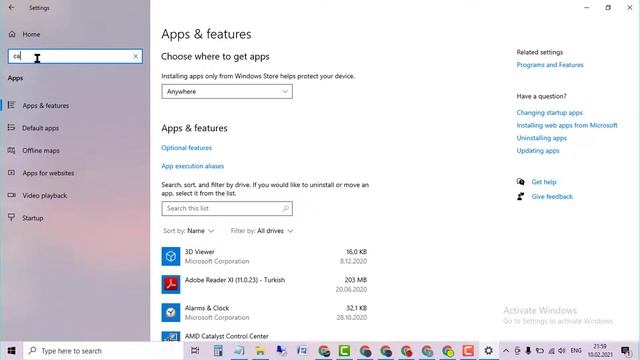Open Task View from the taskbar
Image resolution: width=640 pixels, height=360 pixels.
click(x=195, y=351)
